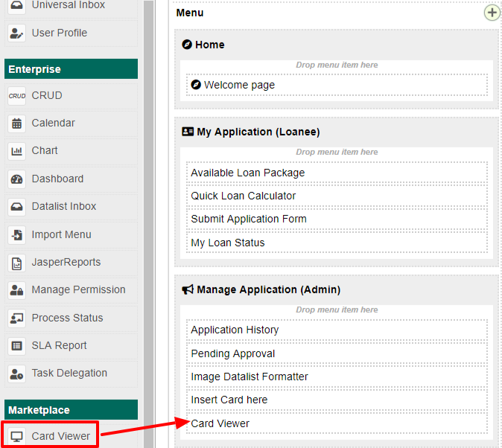This screenshot has height=448, width=502.
Task: Select the Pending Approval menu item
Action: (x=232, y=353)
